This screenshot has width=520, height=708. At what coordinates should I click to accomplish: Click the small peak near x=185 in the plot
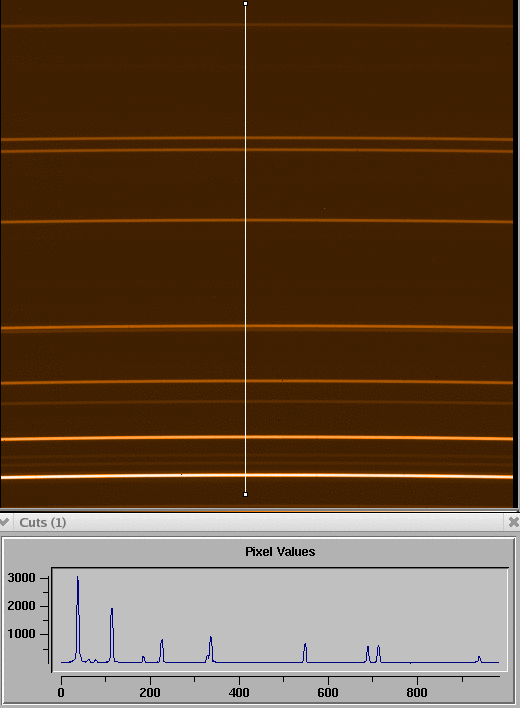pos(143,659)
